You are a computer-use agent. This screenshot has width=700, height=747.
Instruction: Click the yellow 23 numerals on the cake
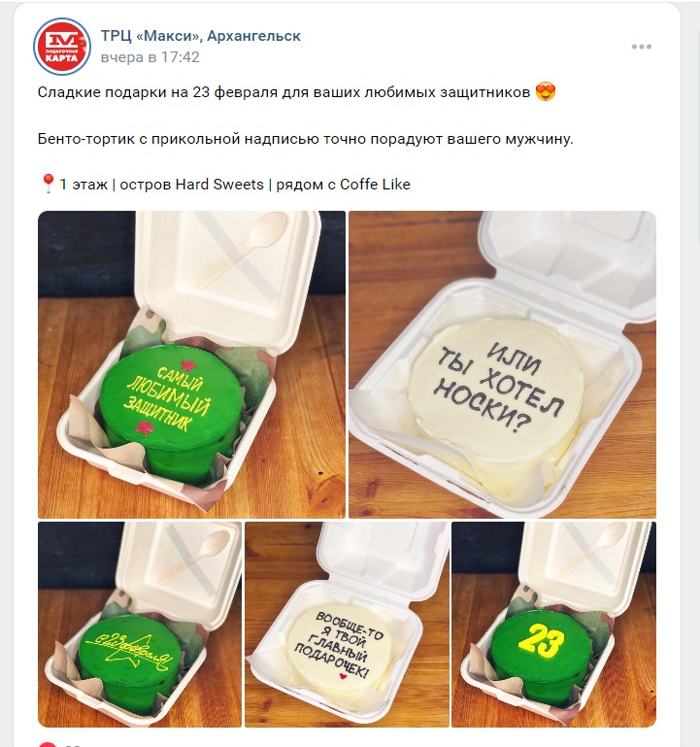pyautogui.click(x=542, y=641)
